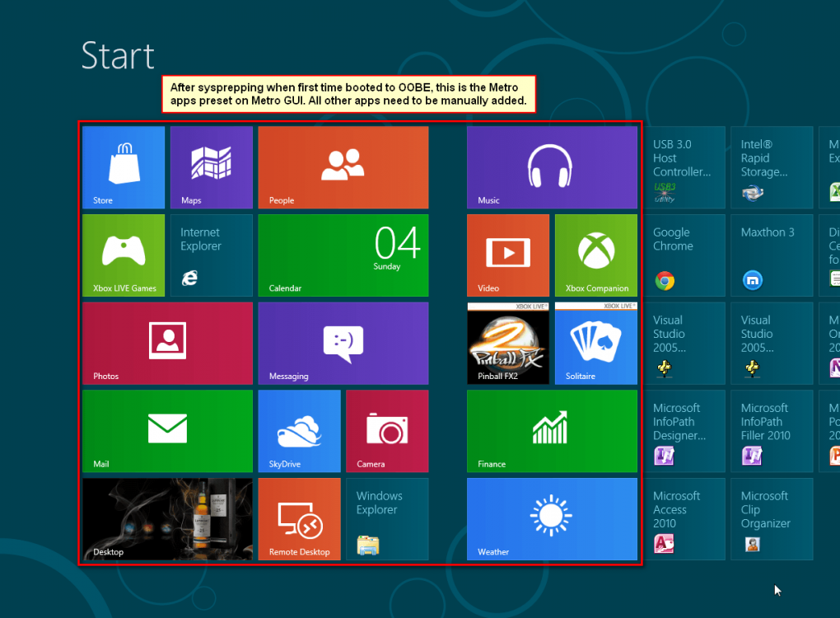This screenshot has height=618, width=840.
Task: Launch Pinball FX2 game tile
Action: point(507,343)
